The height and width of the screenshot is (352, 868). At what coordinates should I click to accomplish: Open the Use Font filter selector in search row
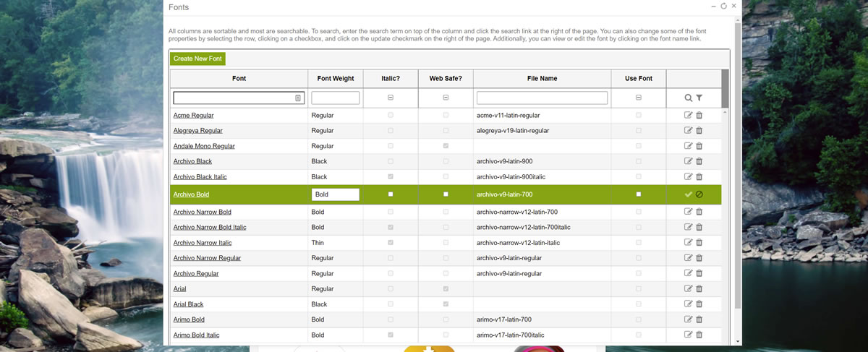[638, 98]
